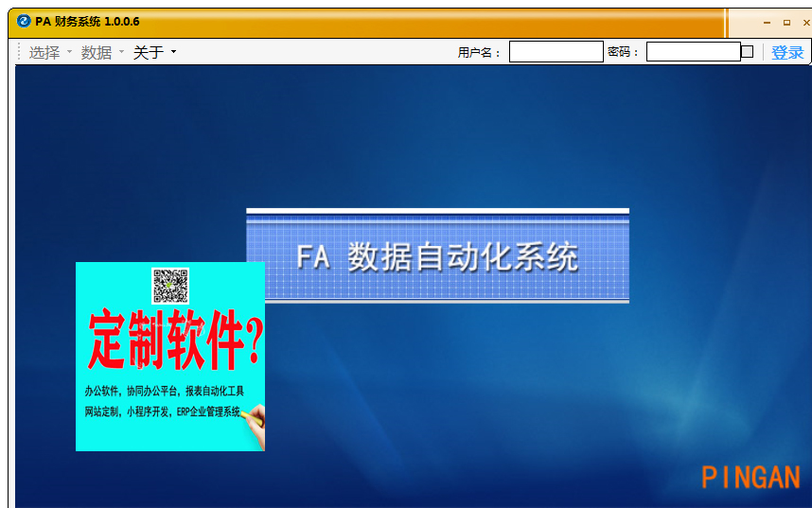Expand the 选择 dropdown arrow

tap(69, 53)
